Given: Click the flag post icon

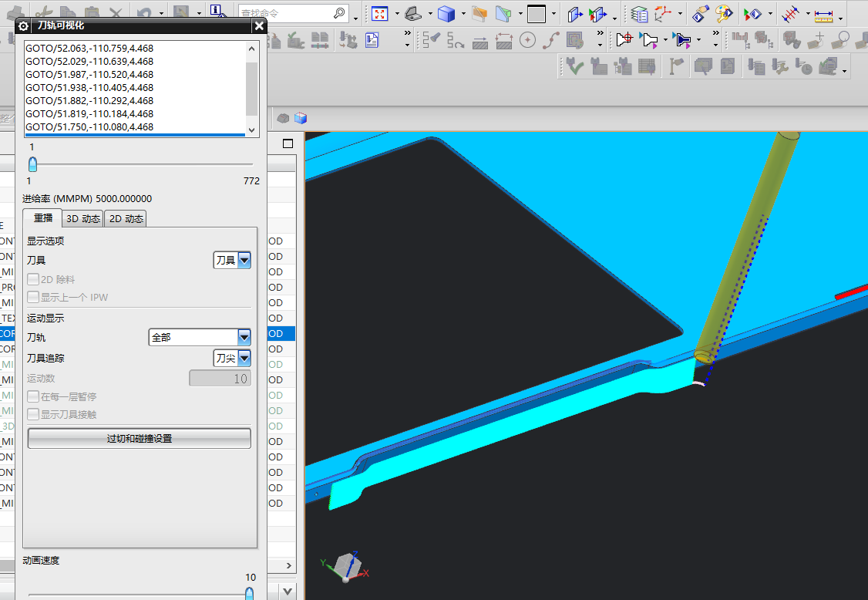Looking at the screenshot, I should click(676, 67).
